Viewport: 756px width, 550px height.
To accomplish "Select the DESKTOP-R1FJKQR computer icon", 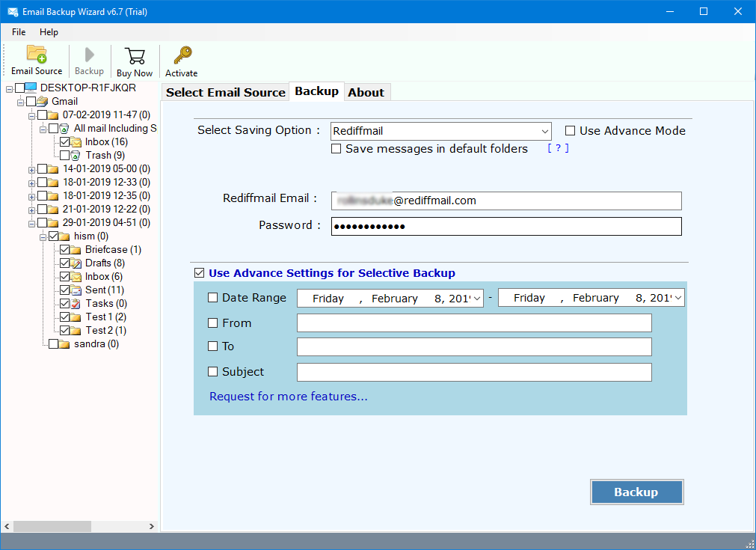I will tap(31, 88).
